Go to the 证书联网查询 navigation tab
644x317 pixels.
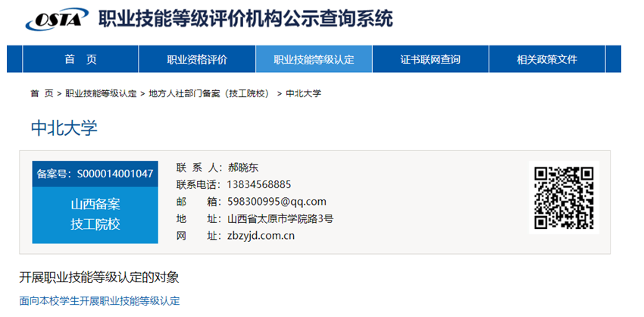coord(430,59)
